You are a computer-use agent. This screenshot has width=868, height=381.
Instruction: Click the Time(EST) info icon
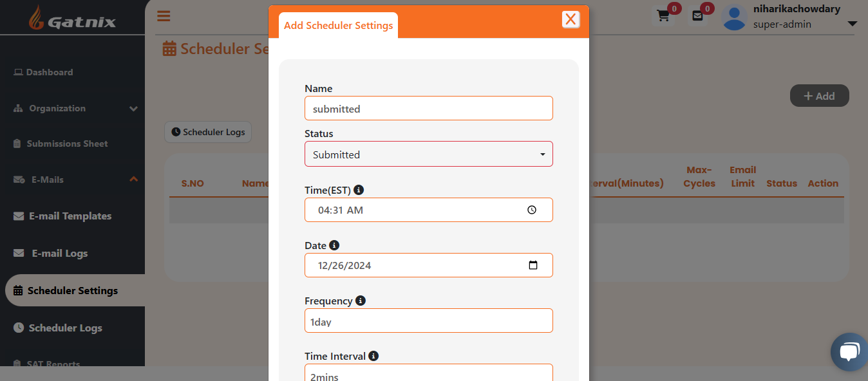pyautogui.click(x=359, y=190)
